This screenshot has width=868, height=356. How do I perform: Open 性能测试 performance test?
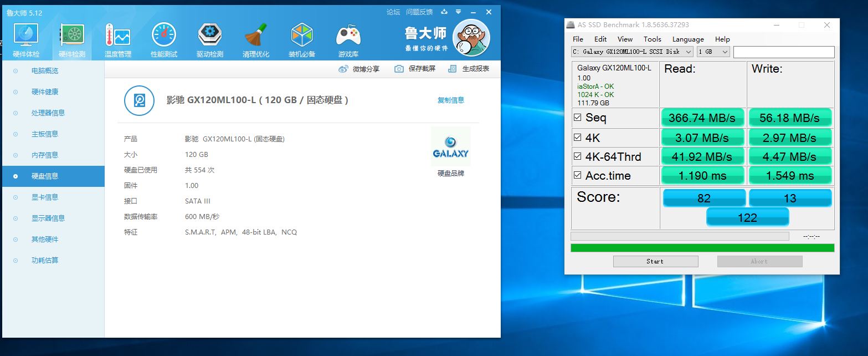pos(164,40)
